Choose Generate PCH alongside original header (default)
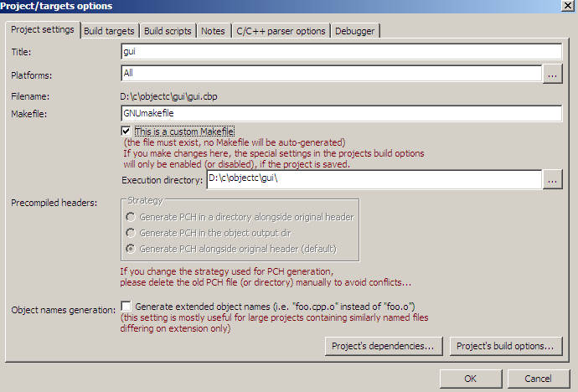Screen dimensions: 578x392 click(131, 249)
